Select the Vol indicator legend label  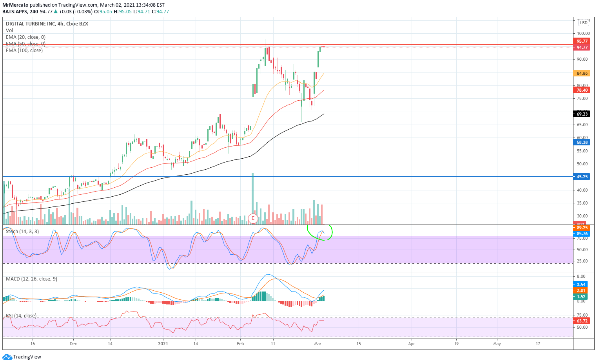click(x=9, y=31)
